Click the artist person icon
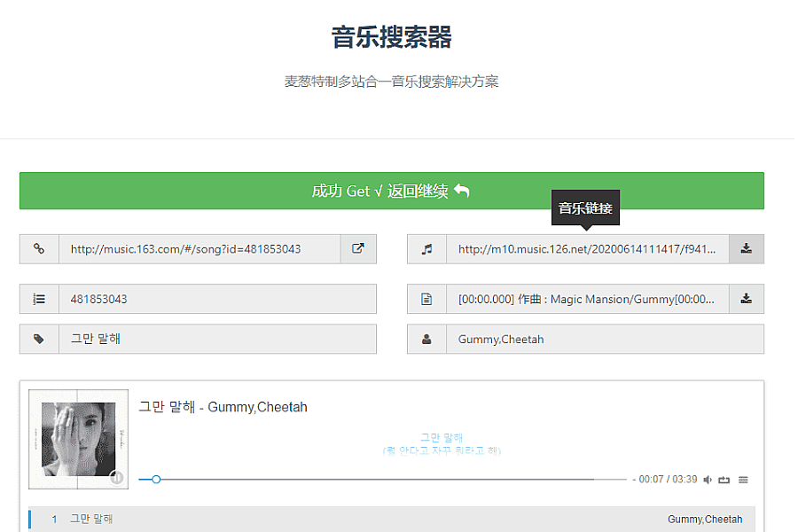This screenshot has width=798, height=532. click(x=426, y=339)
